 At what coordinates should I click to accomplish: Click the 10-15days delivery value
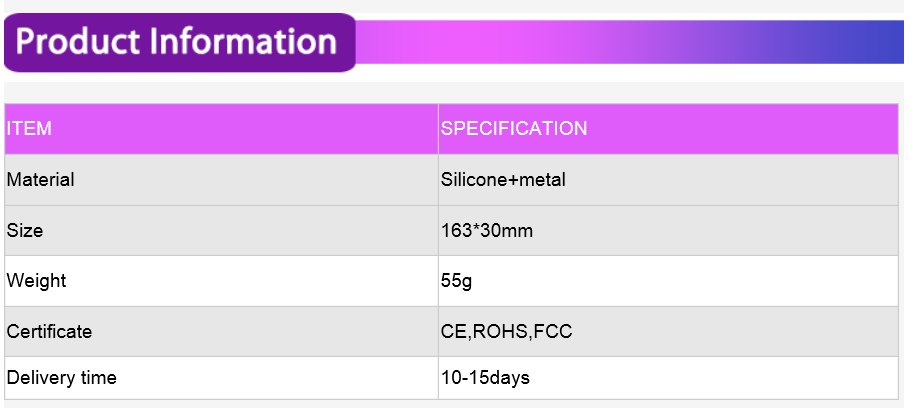point(485,378)
